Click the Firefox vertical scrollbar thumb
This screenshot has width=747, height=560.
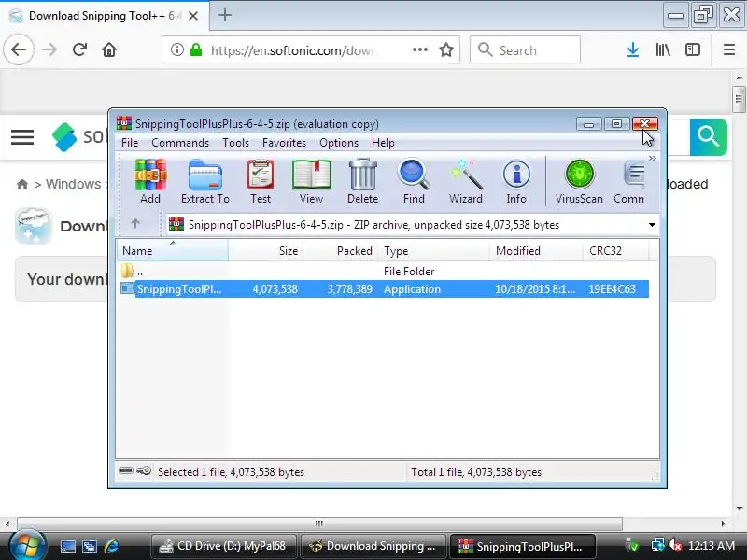[739, 99]
